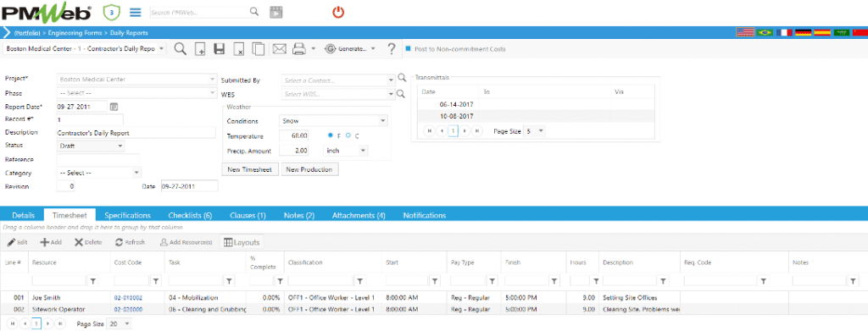Copy the record with the duplicate icon
868x331 pixels.
click(258, 49)
